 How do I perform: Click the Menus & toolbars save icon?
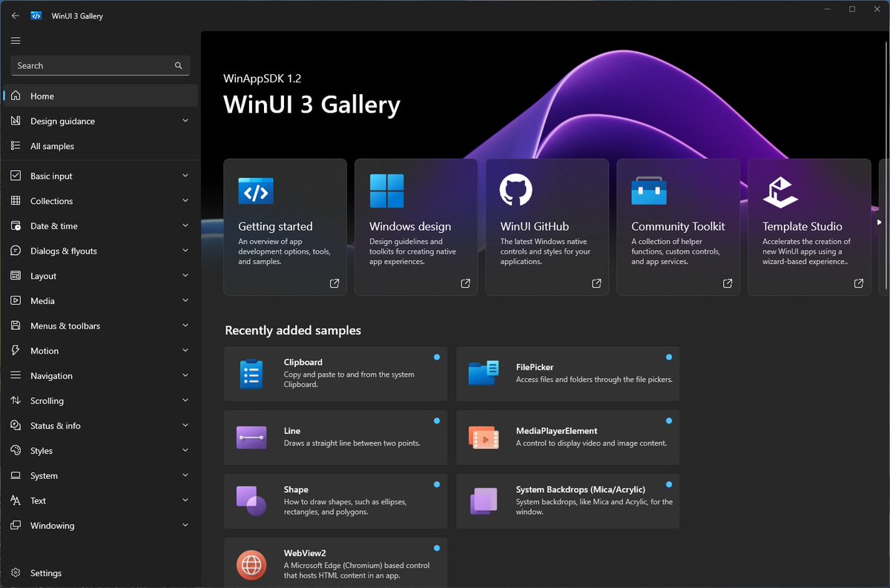(x=16, y=326)
